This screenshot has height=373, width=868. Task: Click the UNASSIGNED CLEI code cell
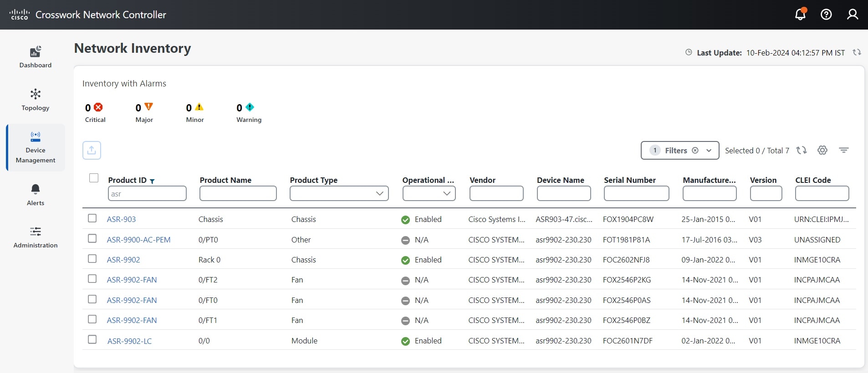click(x=817, y=240)
